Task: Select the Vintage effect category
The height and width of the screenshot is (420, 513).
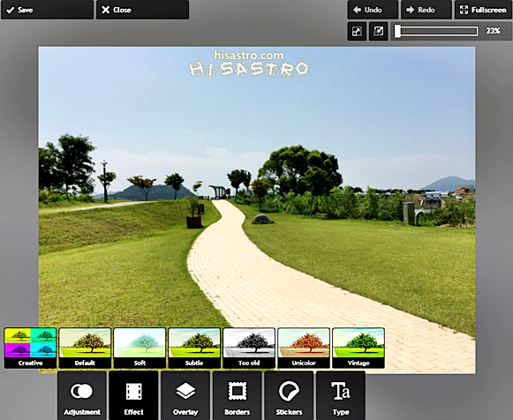Action: pos(358,348)
